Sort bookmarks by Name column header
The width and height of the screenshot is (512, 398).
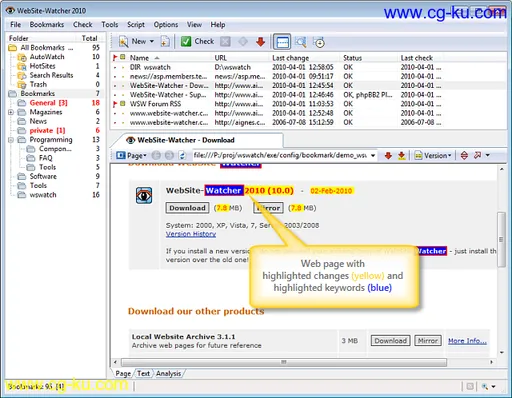(139, 58)
